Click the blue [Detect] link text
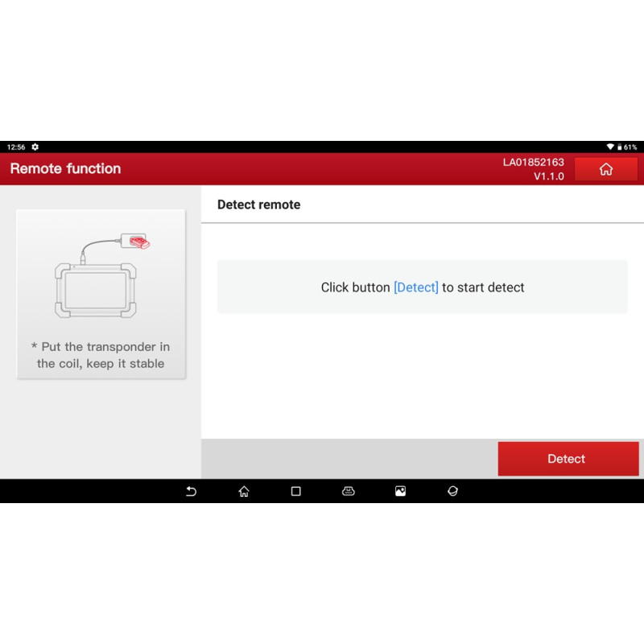The width and height of the screenshot is (644, 644). point(415,287)
